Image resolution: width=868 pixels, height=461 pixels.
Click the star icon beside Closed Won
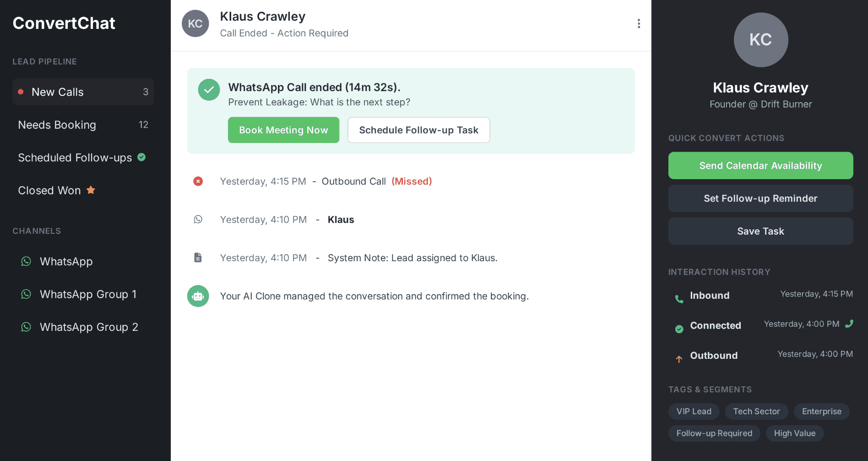pos(91,190)
